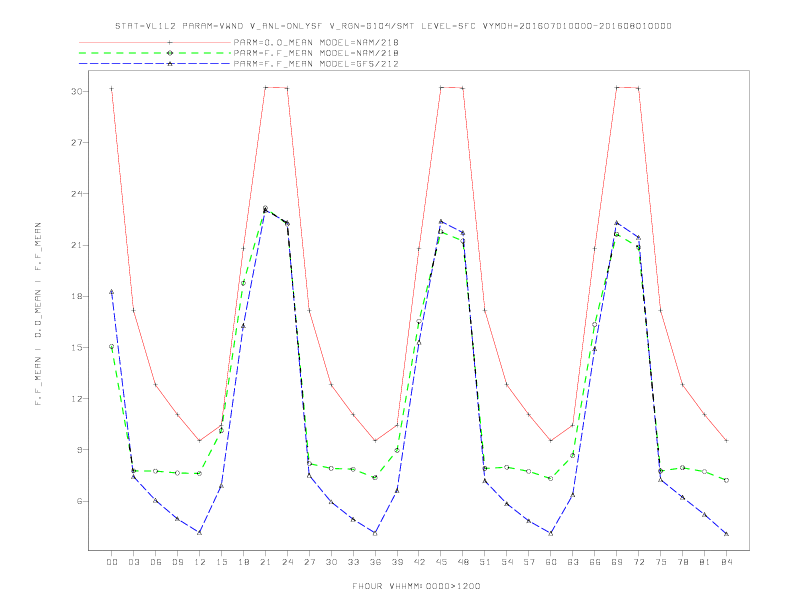792x612 pixels.
Task: Click the green circle data point at hour 00
Action: (112, 346)
